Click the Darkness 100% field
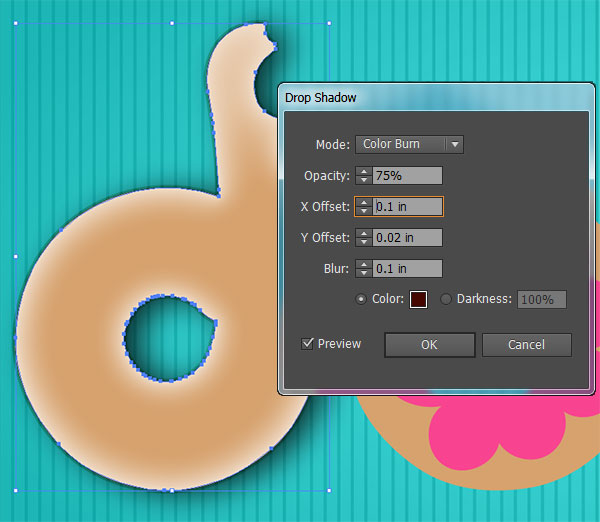Image resolution: width=600 pixels, height=522 pixels. click(542, 299)
